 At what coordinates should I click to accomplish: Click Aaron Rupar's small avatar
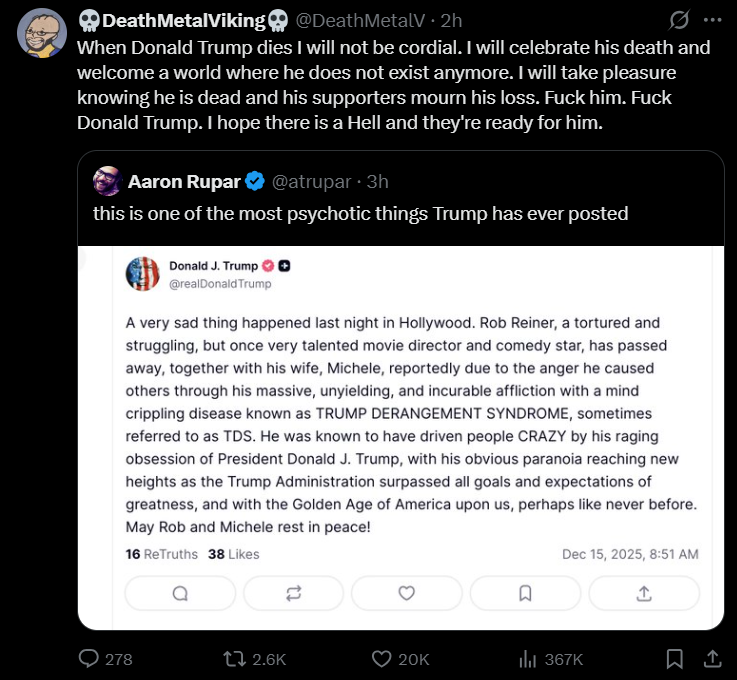tap(107, 181)
